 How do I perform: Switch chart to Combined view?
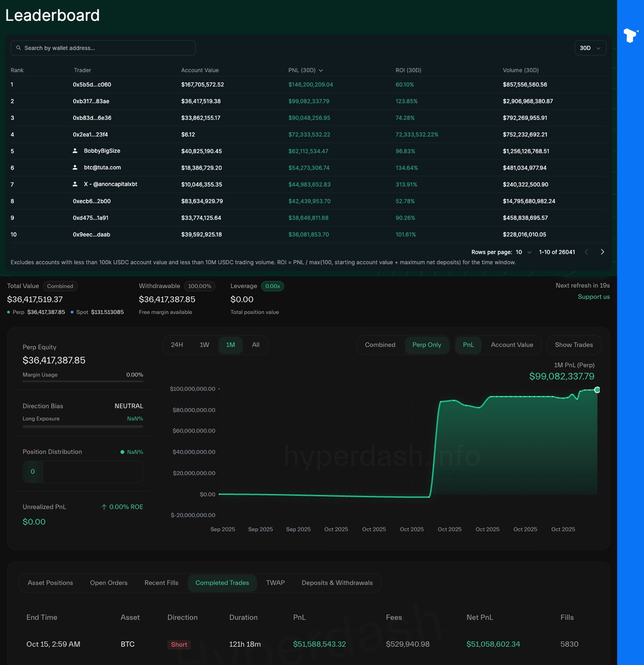(x=380, y=345)
